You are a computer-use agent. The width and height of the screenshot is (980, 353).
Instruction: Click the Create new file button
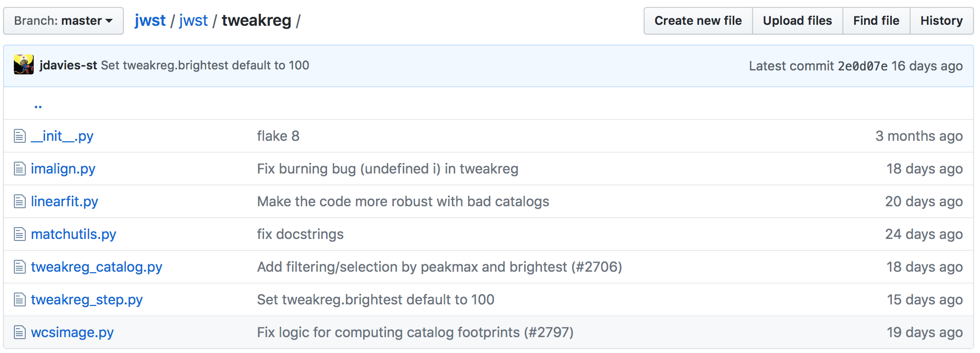coord(698,21)
